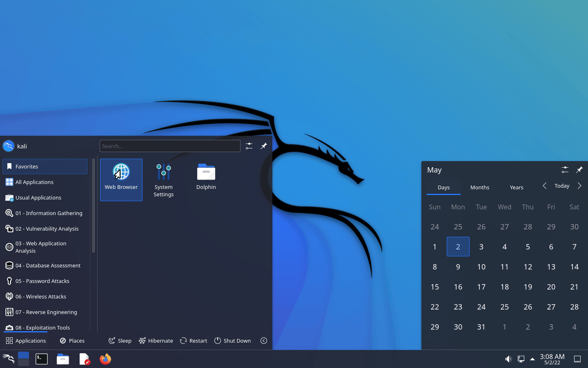Image resolution: width=588 pixels, height=368 pixels.
Task: Click the Kali application launcher icon
Action: (9, 359)
